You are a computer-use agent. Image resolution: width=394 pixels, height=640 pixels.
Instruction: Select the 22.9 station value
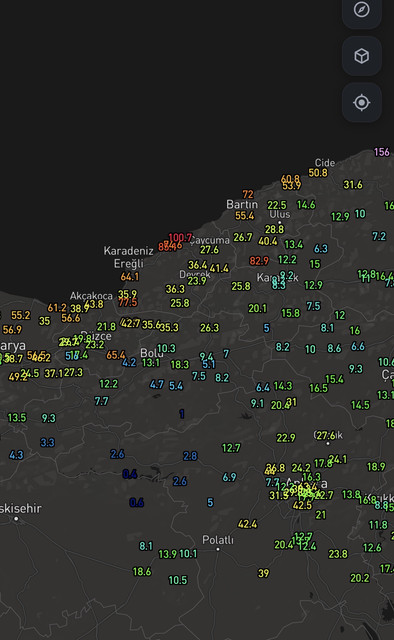285,438
